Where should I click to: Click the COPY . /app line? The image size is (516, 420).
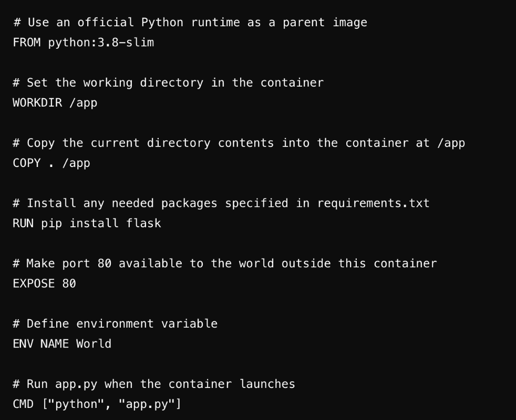tap(51, 163)
